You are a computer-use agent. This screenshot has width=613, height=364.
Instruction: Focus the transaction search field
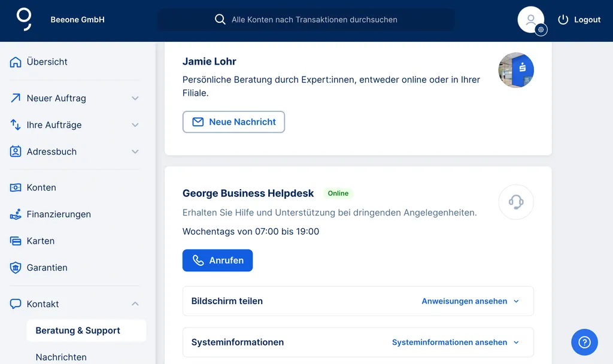coord(314,20)
